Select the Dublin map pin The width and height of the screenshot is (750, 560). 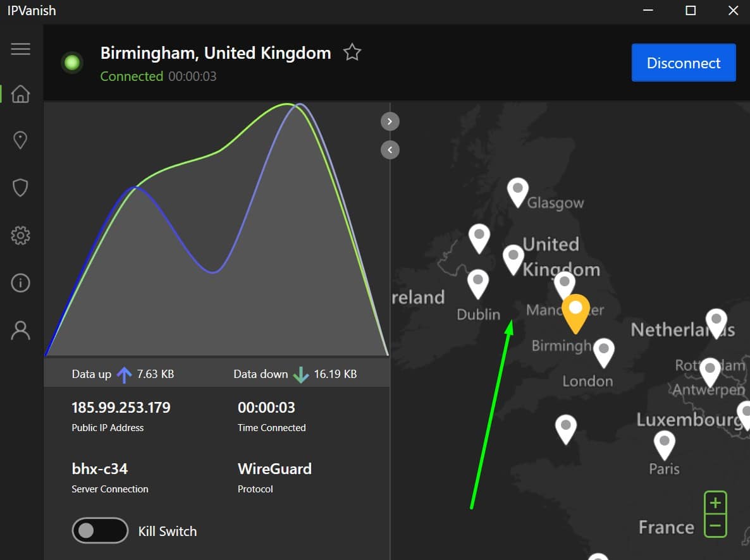pos(478,284)
